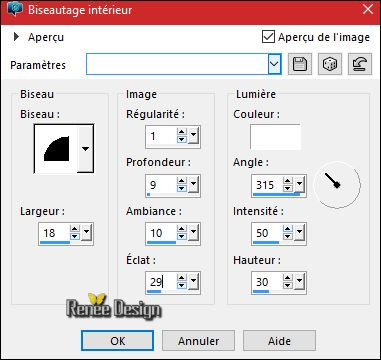The width and height of the screenshot is (381, 360).
Task: Toggle the Aperçu de l'image checkbox
Action: click(268, 37)
